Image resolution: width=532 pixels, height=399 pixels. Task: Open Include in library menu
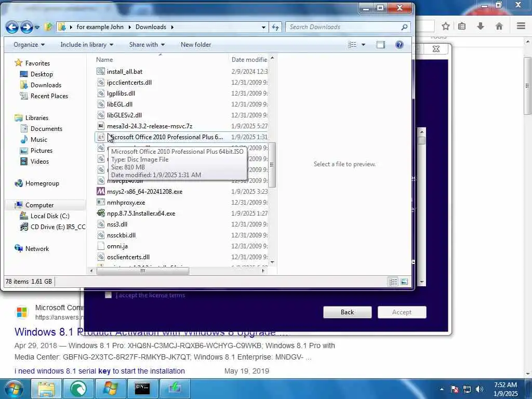coord(87,45)
